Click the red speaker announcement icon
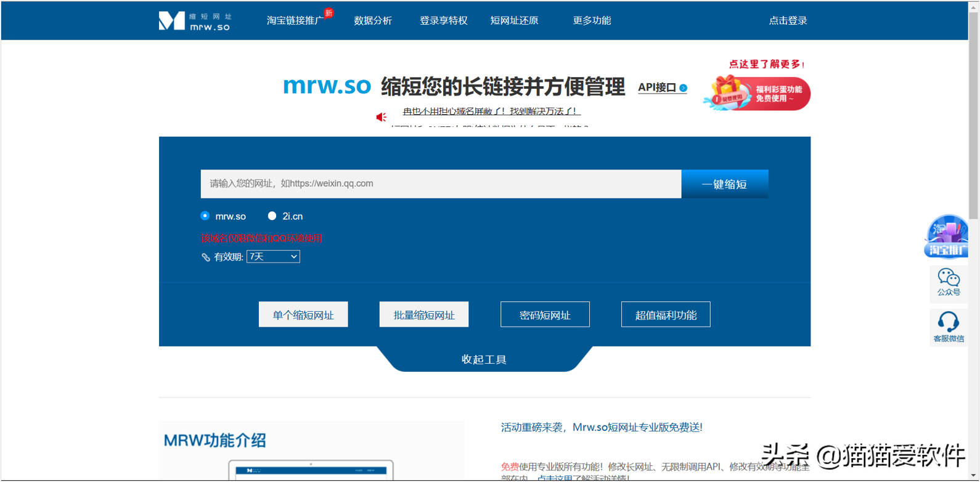 (x=382, y=116)
